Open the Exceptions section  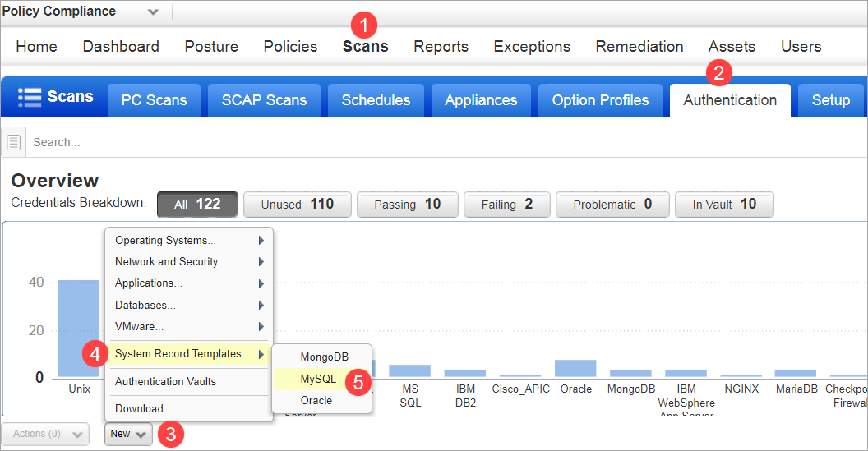click(532, 47)
